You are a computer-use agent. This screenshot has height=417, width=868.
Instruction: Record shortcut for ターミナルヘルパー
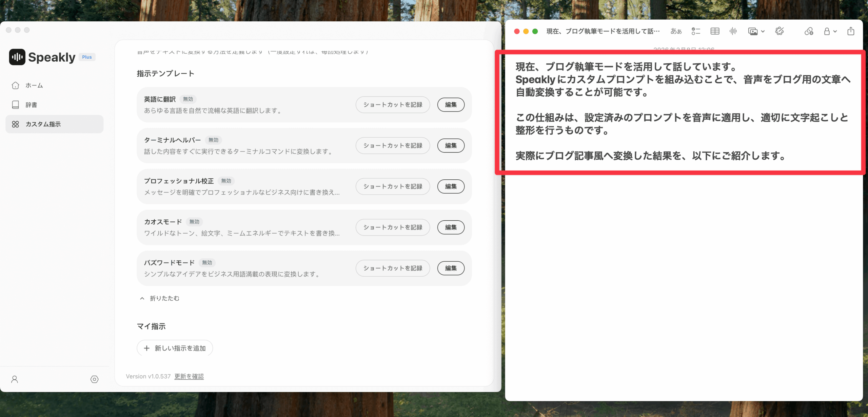[393, 145]
